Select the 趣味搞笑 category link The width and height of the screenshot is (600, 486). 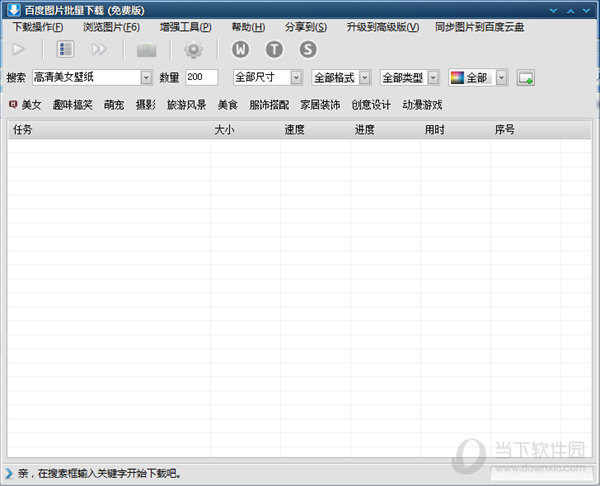click(73, 105)
